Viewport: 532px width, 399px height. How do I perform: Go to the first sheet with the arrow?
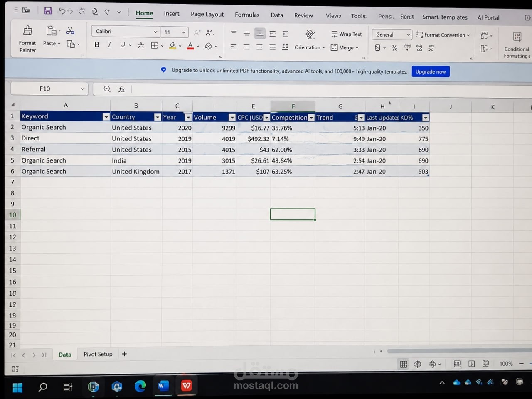[13, 355]
